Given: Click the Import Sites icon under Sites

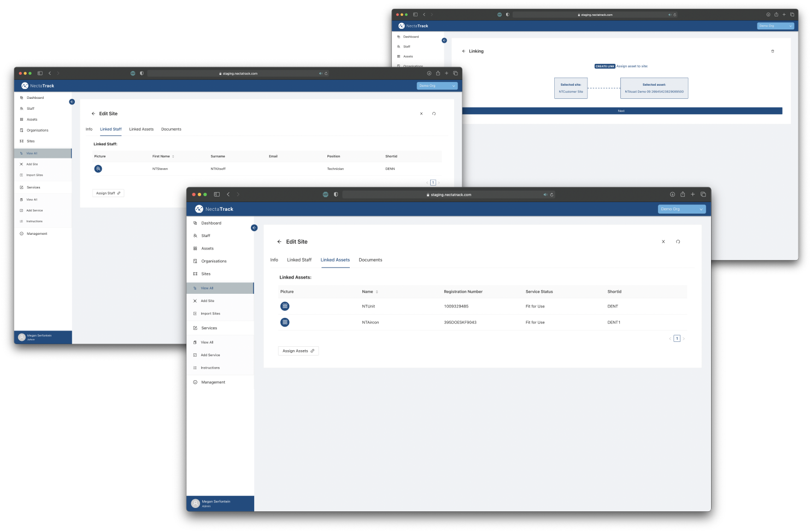Looking at the screenshot, I should click(196, 313).
